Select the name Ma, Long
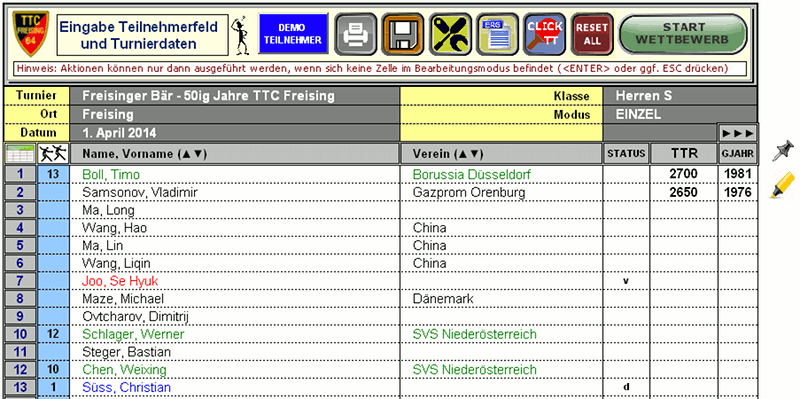 (109, 210)
